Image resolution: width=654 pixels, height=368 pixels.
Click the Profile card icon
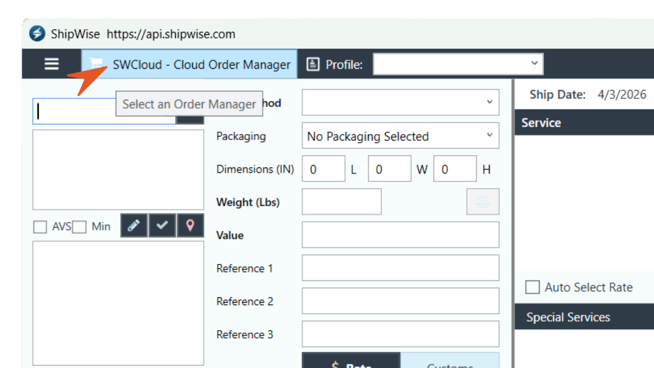[313, 64]
